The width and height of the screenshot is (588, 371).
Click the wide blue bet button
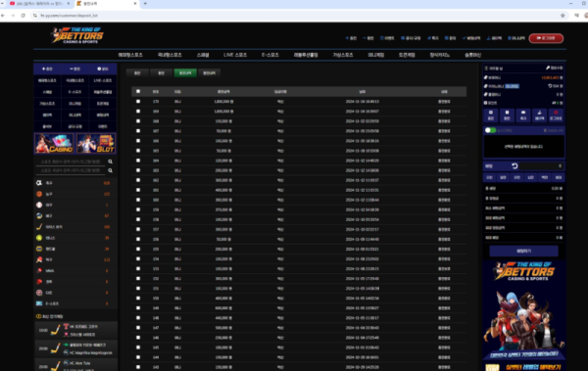(x=523, y=251)
